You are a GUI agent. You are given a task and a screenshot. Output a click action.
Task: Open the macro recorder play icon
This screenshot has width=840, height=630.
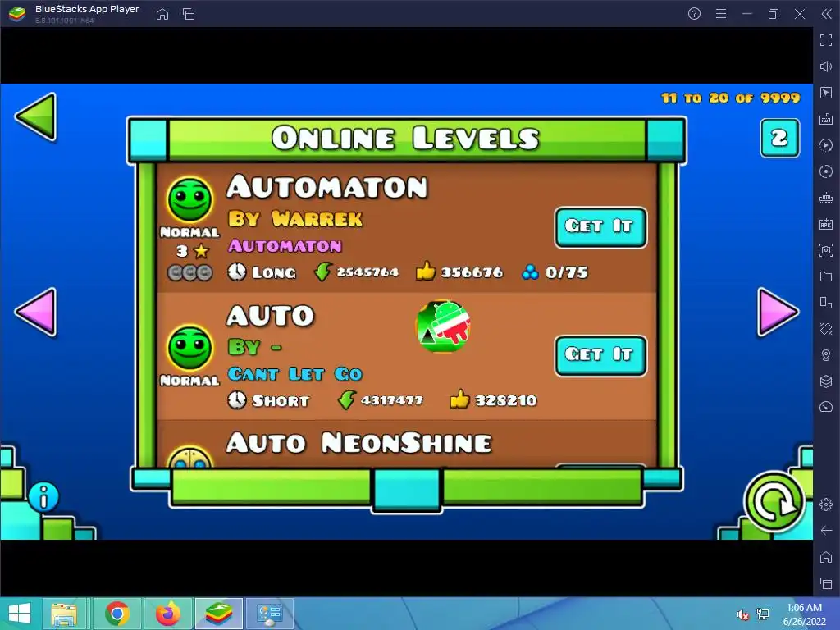coord(826,145)
